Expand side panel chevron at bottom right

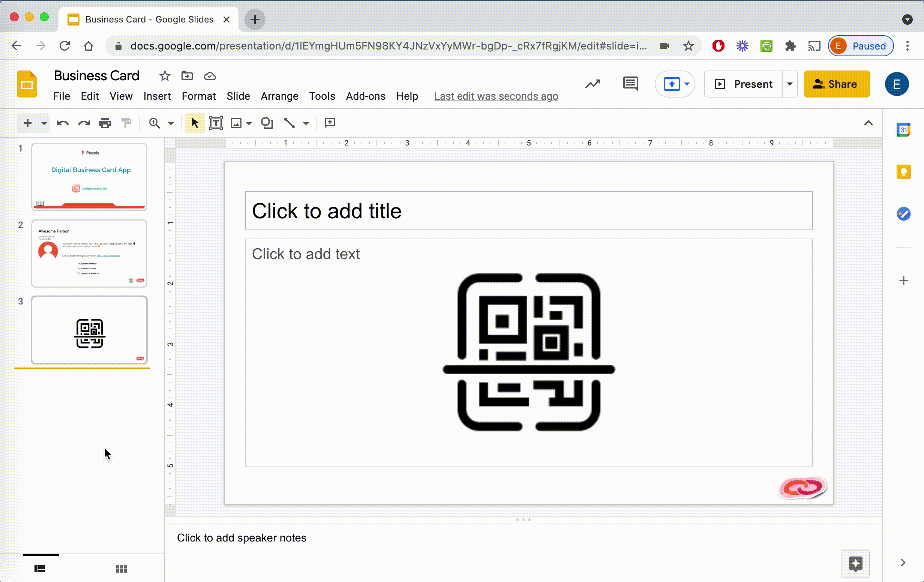pos(903,562)
